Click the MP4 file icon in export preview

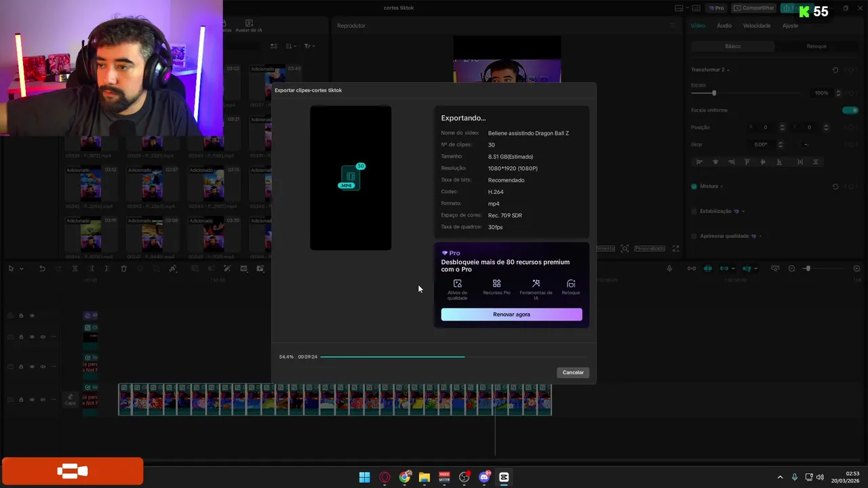point(350,178)
